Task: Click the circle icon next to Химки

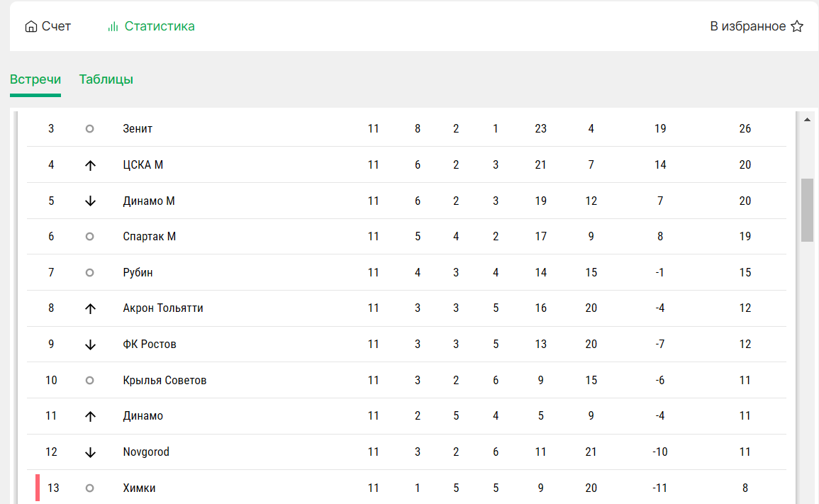Action: 90,488
